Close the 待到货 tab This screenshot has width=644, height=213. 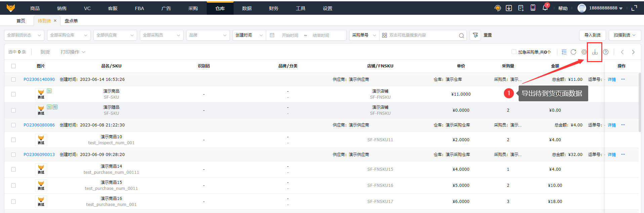55,21
